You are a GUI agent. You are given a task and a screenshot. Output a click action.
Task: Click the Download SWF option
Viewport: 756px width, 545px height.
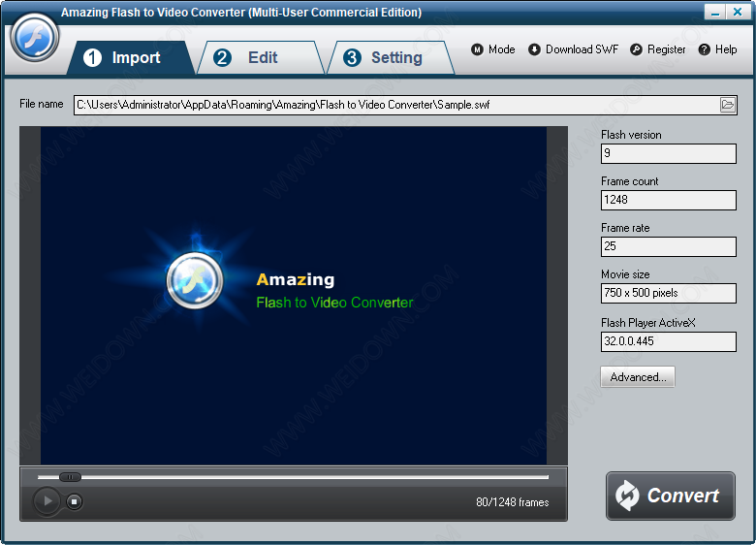(x=574, y=49)
